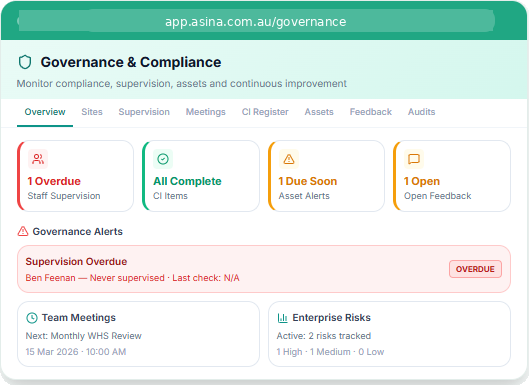Click 'Active: 2 risks tracked' text
The width and height of the screenshot is (529, 385).
pos(324,336)
